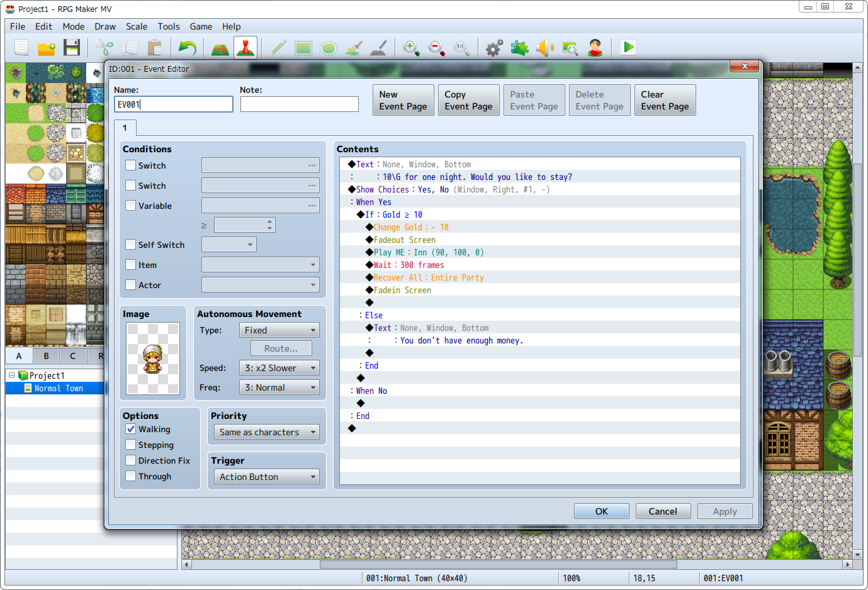Select tileset tab B

coord(46,356)
